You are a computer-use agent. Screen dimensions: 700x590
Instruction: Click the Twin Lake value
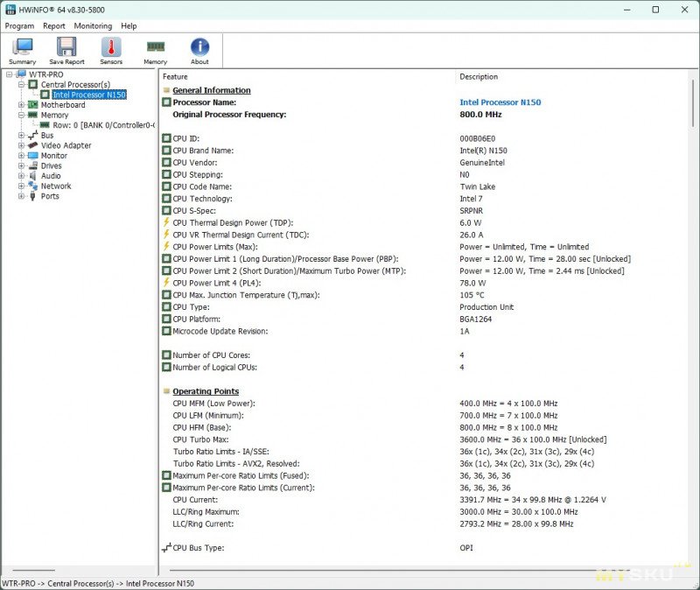(477, 186)
